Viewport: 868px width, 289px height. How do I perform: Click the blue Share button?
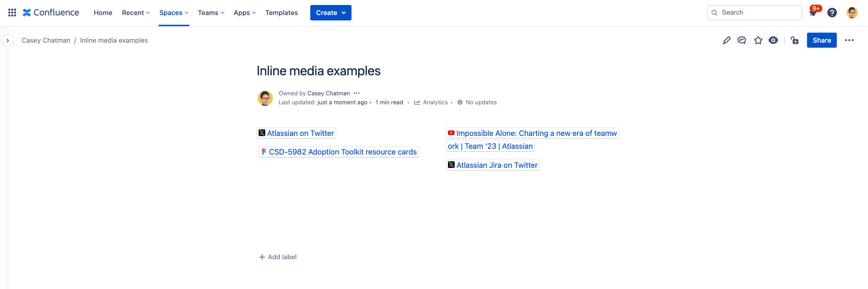click(x=821, y=40)
